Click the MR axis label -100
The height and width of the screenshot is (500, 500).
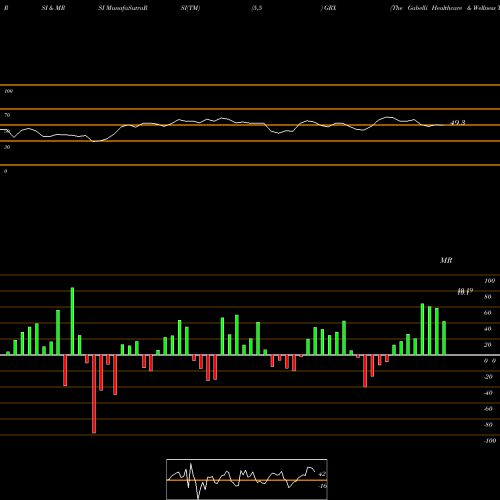490,441
